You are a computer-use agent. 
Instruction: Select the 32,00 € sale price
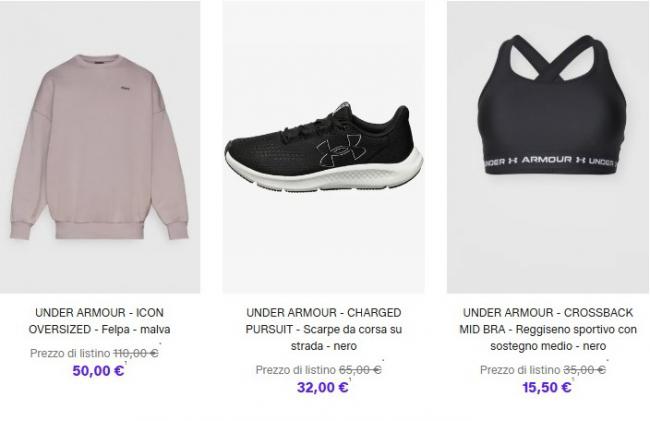(x=323, y=387)
